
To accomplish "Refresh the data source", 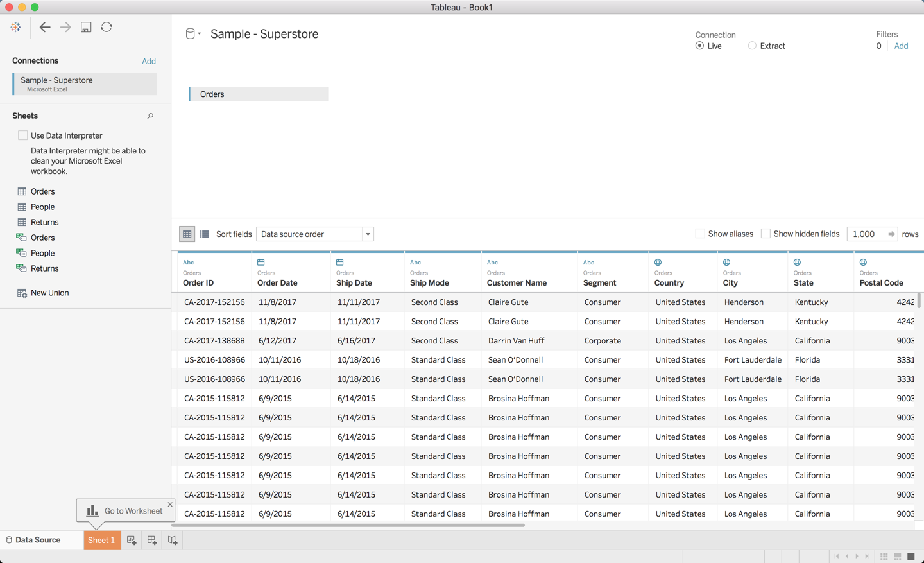I will pos(107,27).
